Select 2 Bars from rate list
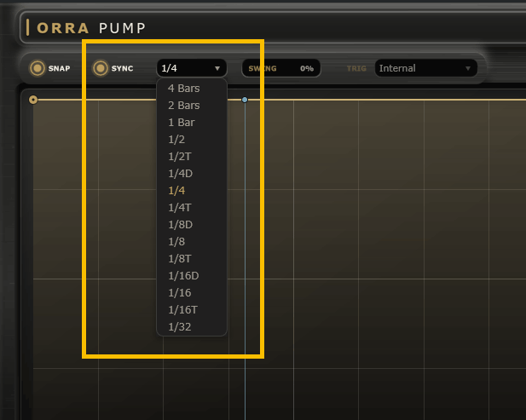The height and width of the screenshot is (420, 526). point(192,106)
